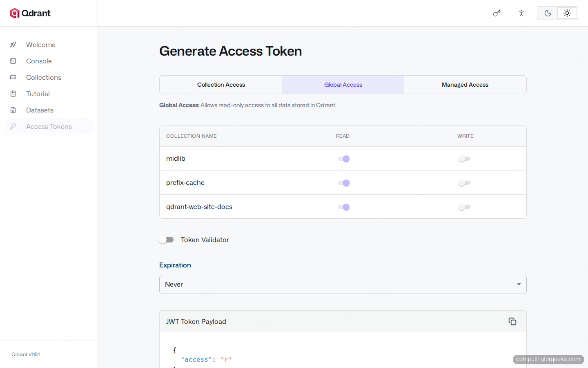Toggle write access for prefix-cache
The height and width of the screenshot is (368, 588).
(x=464, y=183)
